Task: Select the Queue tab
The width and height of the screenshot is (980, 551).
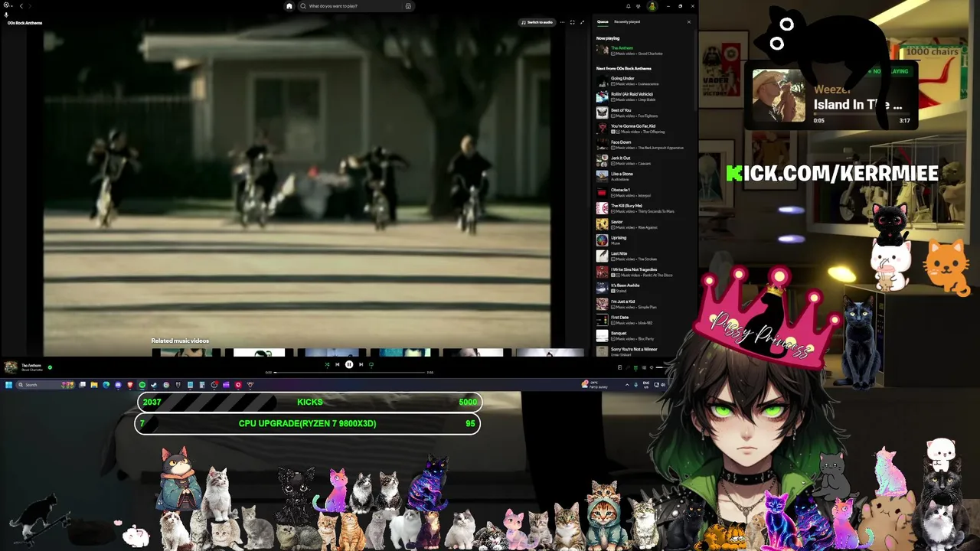Action: tap(603, 22)
